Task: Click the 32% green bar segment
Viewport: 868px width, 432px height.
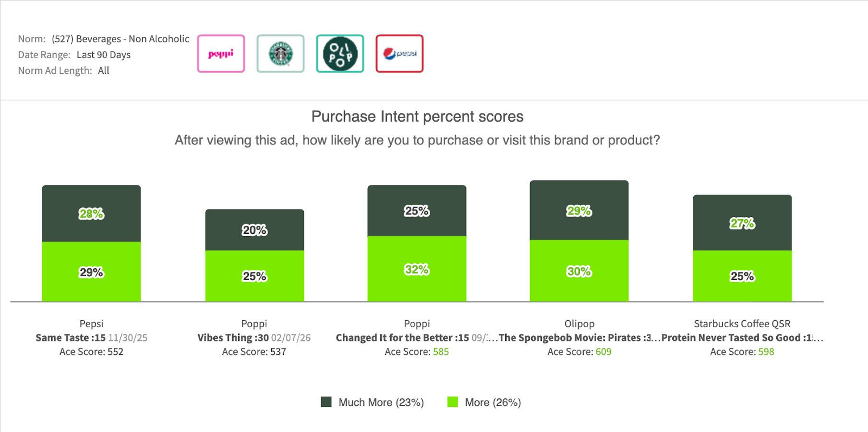Action: [417, 269]
